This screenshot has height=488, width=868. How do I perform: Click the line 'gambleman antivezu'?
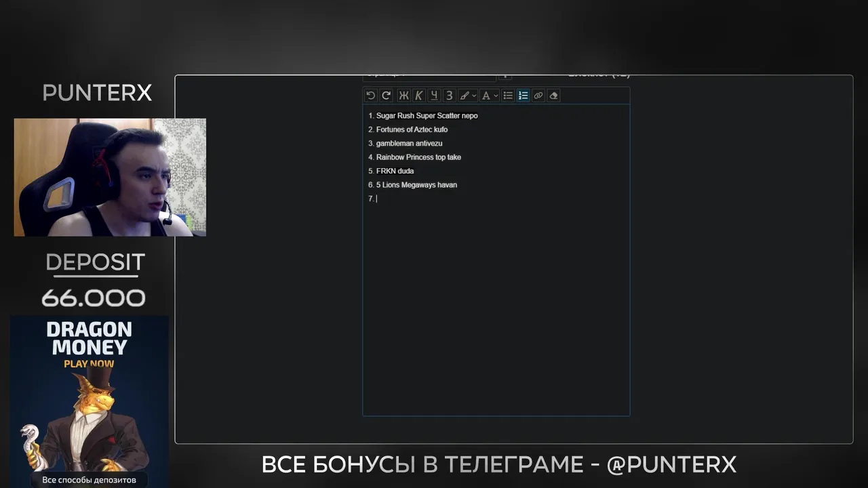[x=409, y=144]
